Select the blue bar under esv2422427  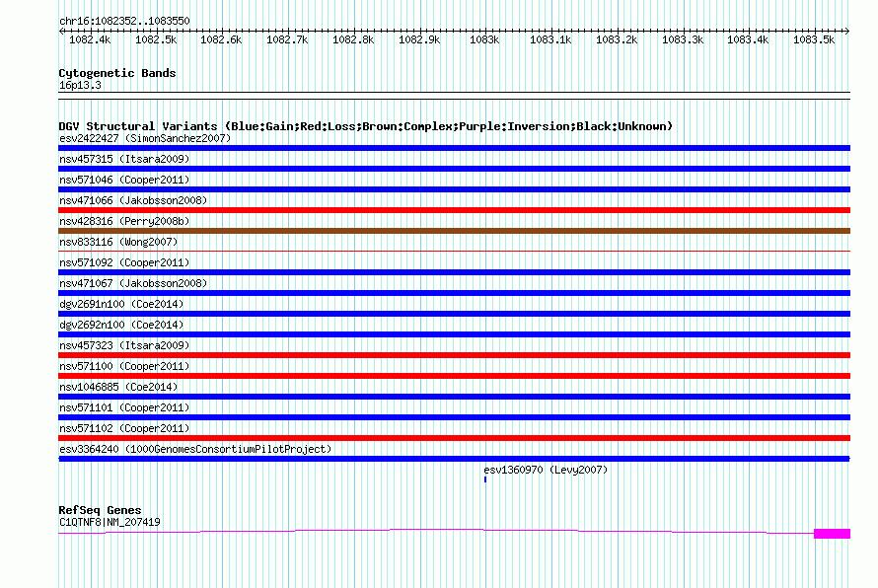click(x=454, y=148)
